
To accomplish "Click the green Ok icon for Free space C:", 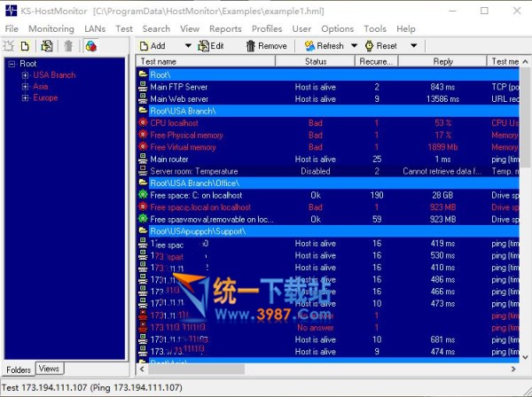I will pos(143,195).
